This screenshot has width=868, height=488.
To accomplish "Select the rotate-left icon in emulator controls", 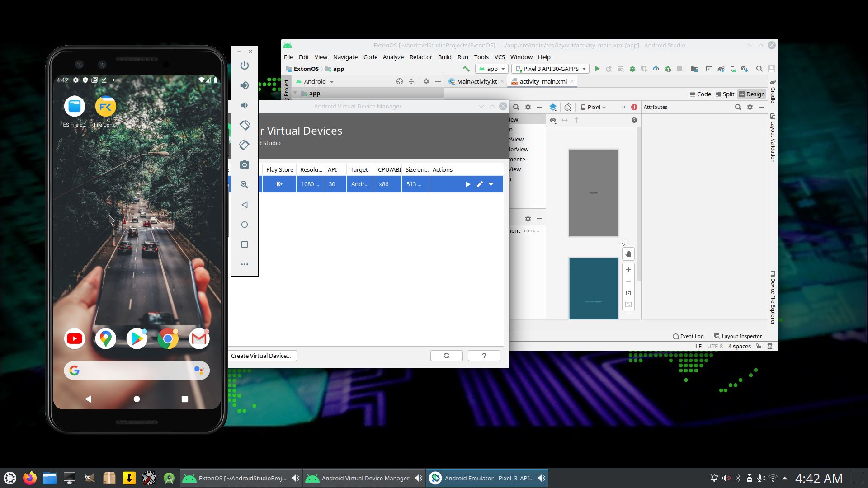I will click(245, 125).
